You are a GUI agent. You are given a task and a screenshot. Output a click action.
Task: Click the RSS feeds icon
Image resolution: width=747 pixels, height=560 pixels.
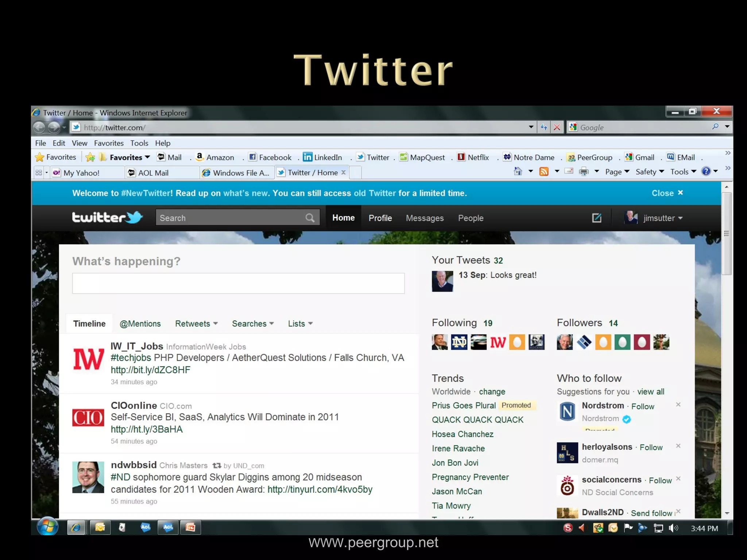[x=544, y=171]
